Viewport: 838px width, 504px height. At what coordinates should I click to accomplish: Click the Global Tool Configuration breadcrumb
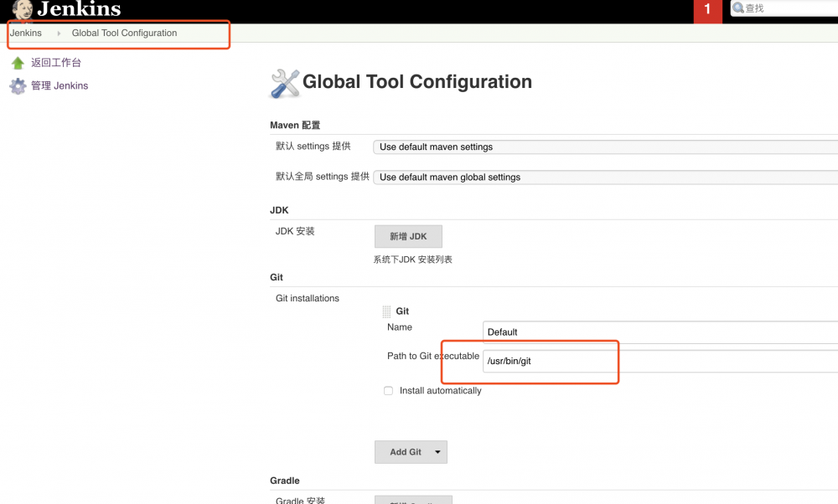[x=125, y=33]
